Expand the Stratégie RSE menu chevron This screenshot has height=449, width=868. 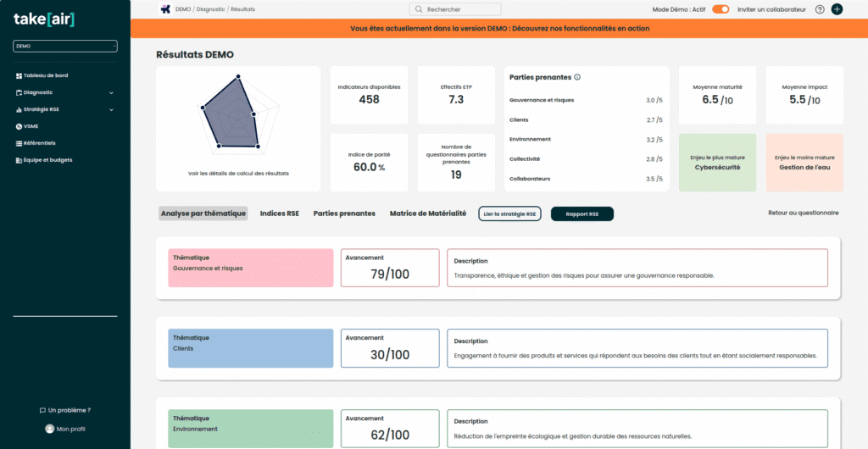(111, 109)
